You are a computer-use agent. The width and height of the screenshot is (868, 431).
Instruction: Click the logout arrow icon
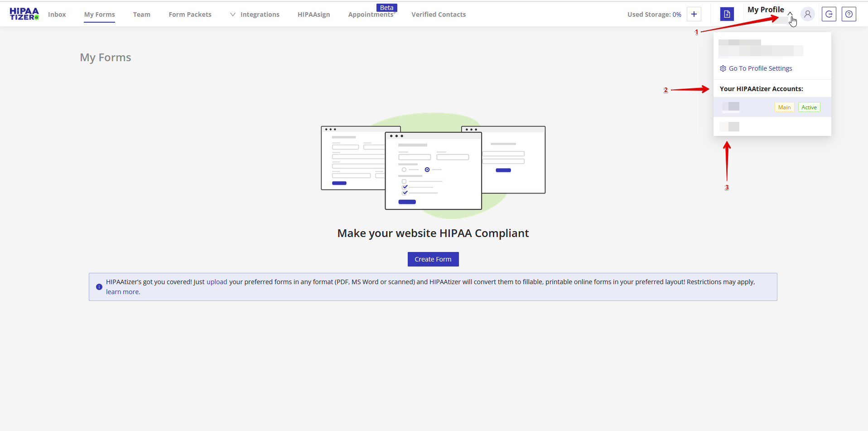pyautogui.click(x=829, y=14)
